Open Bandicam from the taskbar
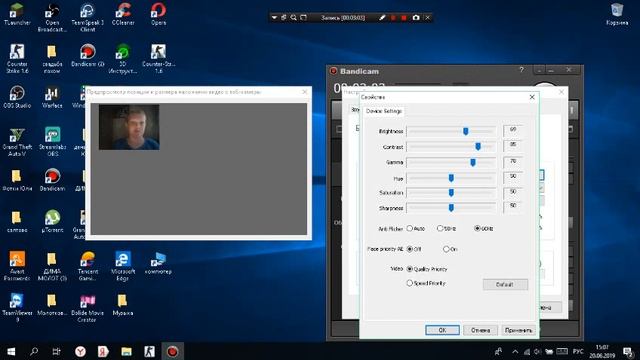640x360 pixels. (x=172, y=351)
